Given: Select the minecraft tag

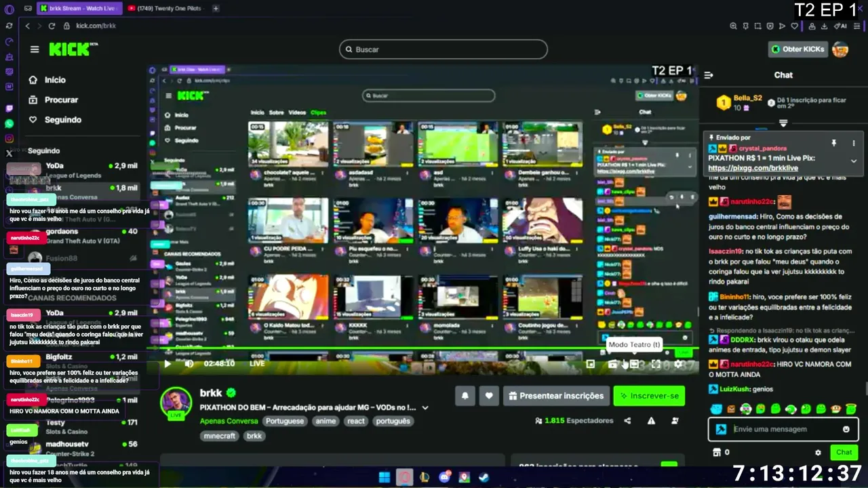Looking at the screenshot, I should coord(220,436).
